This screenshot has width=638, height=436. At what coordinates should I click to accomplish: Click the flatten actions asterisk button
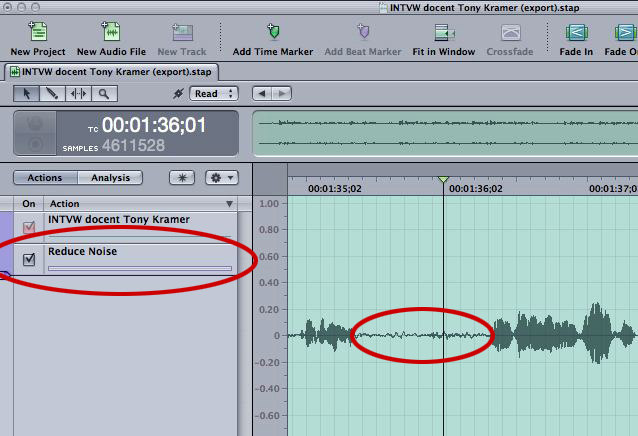[181, 178]
